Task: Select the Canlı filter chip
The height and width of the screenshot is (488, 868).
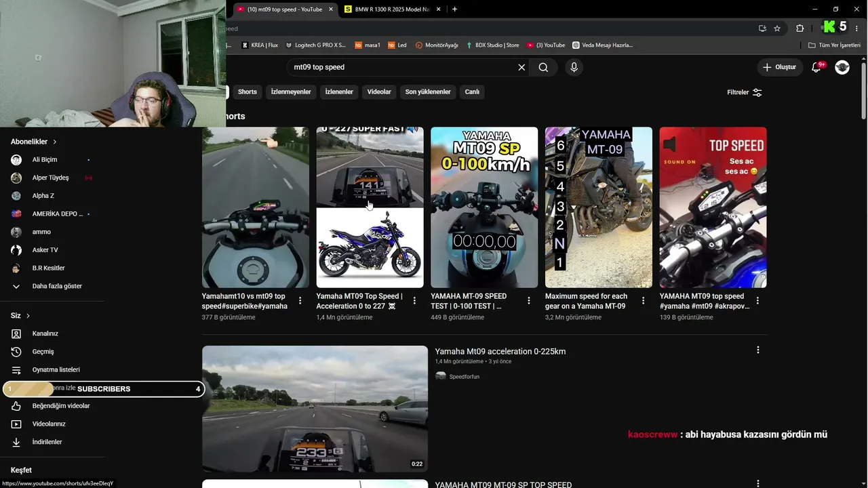Action: [472, 91]
